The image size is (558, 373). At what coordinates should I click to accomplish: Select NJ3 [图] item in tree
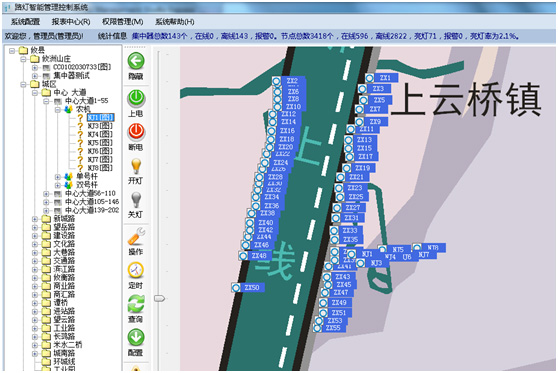point(100,126)
